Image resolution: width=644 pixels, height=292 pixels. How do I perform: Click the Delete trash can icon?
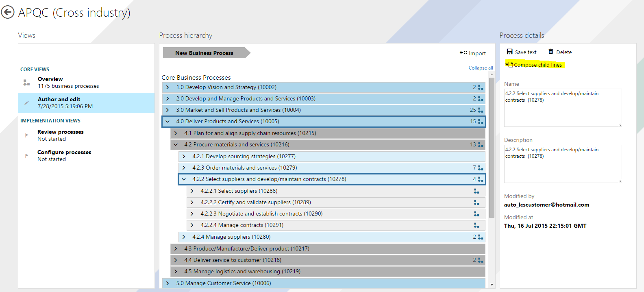point(551,52)
